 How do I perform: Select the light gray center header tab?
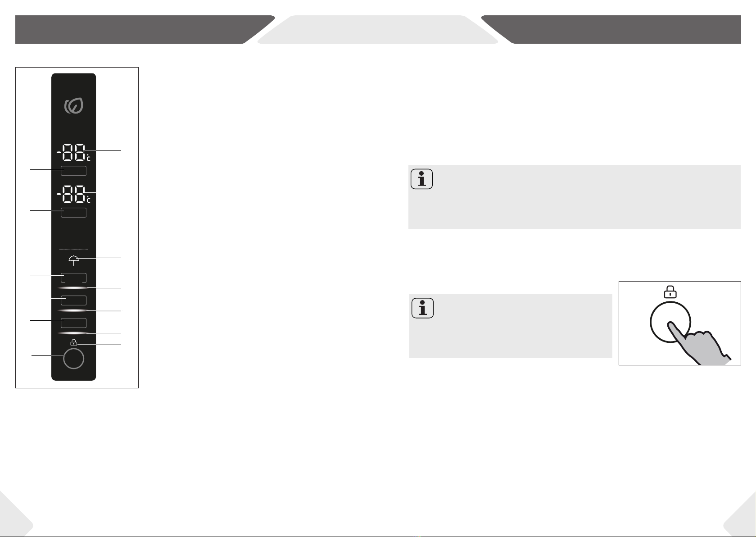[378, 30]
